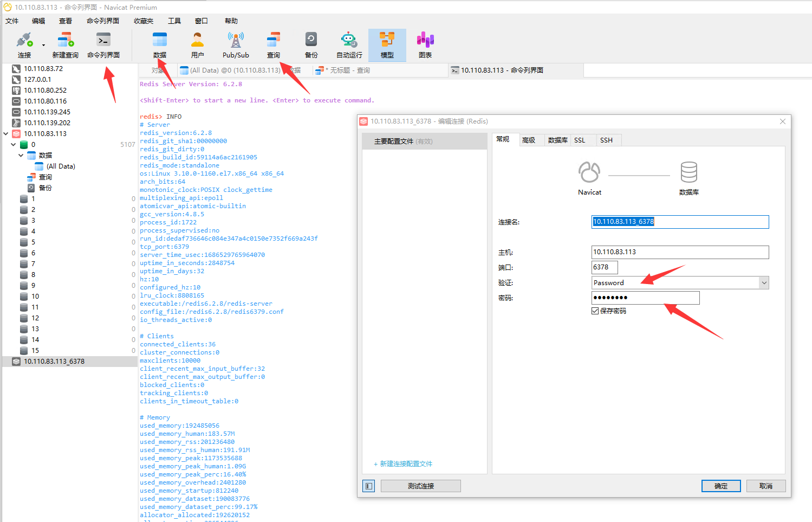Collapse the 数据 tree node

pyautogui.click(x=21, y=155)
